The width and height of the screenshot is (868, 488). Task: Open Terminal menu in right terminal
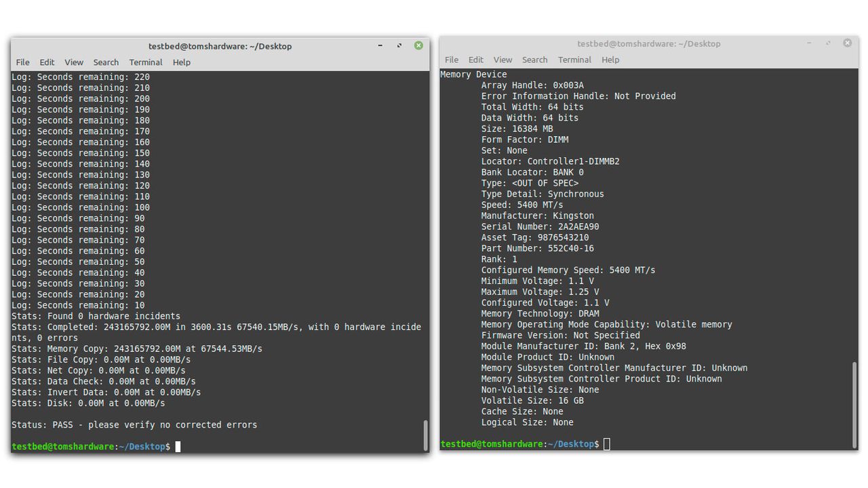point(574,60)
